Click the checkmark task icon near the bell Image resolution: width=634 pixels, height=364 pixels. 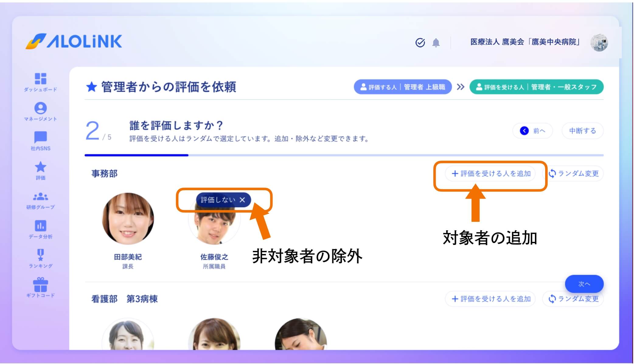(x=420, y=43)
